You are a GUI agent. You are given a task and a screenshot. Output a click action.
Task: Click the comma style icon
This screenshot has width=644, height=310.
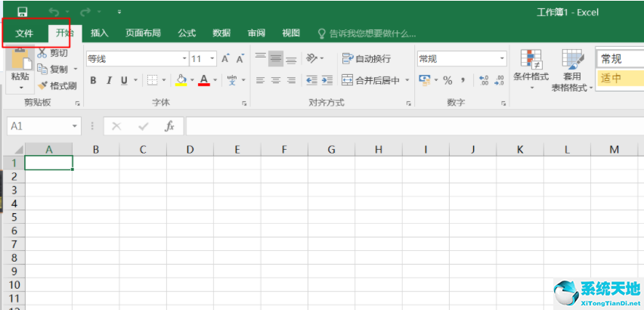tap(463, 79)
